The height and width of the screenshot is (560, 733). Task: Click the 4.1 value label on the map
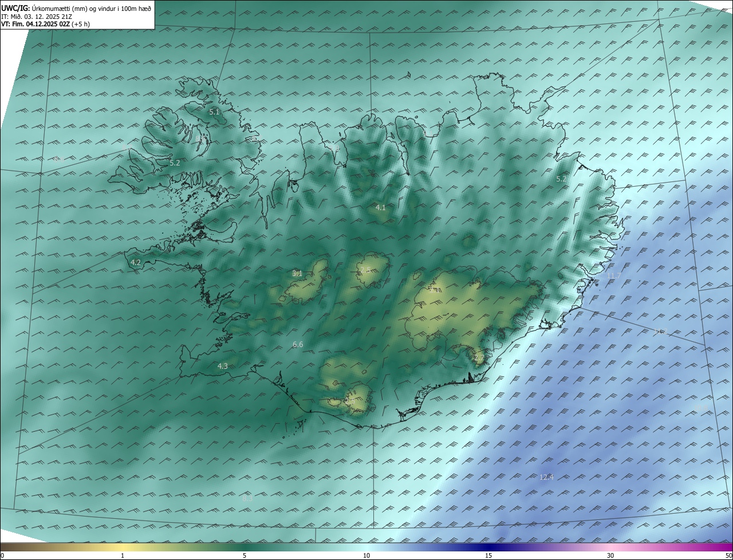tap(380, 207)
